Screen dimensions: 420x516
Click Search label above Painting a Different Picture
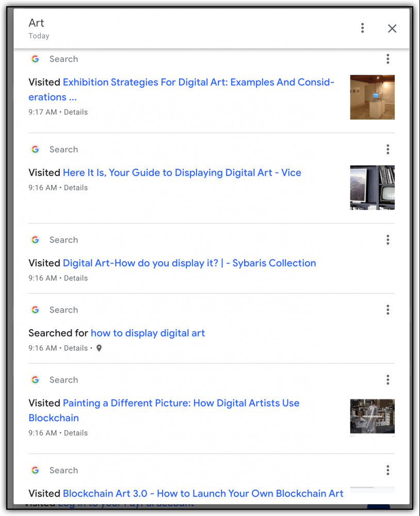pos(63,380)
